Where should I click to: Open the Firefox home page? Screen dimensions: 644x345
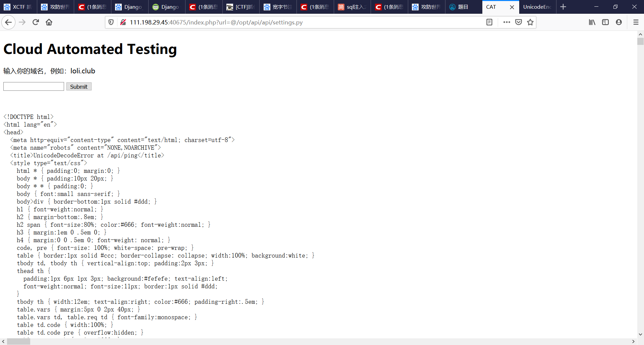tap(49, 22)
